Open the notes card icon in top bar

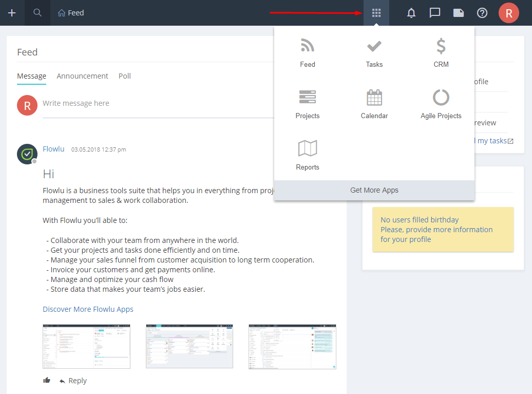point(459,13)
